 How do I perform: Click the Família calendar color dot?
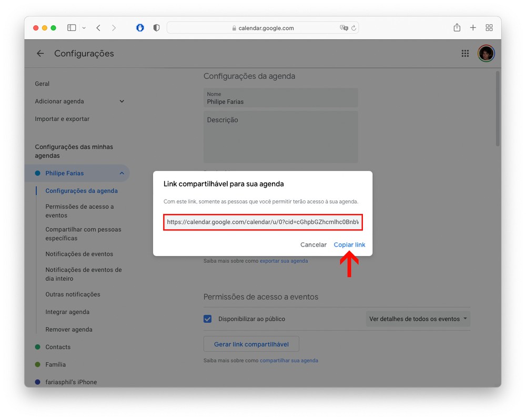[x=37, y=364]
